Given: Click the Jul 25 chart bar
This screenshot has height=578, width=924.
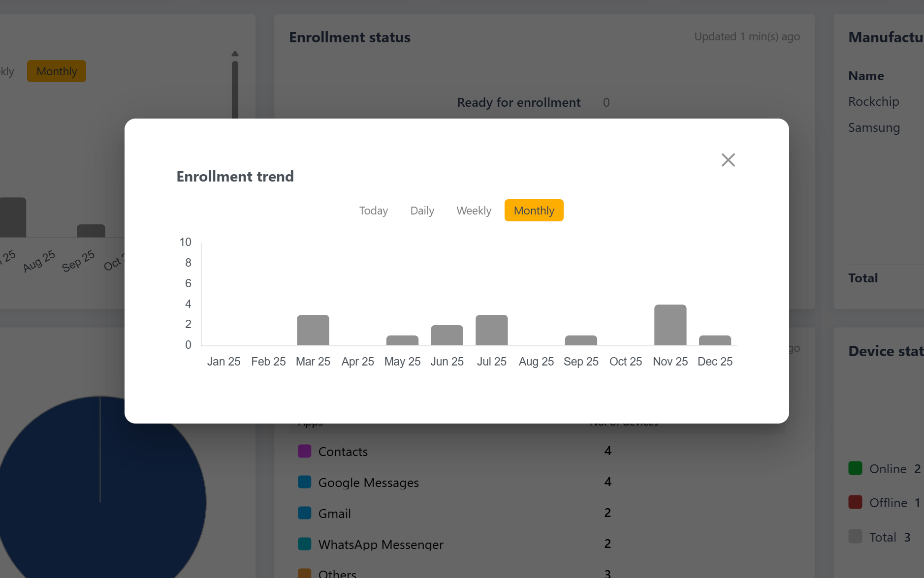Looking at the screenshot, I should tap(491, 330).
